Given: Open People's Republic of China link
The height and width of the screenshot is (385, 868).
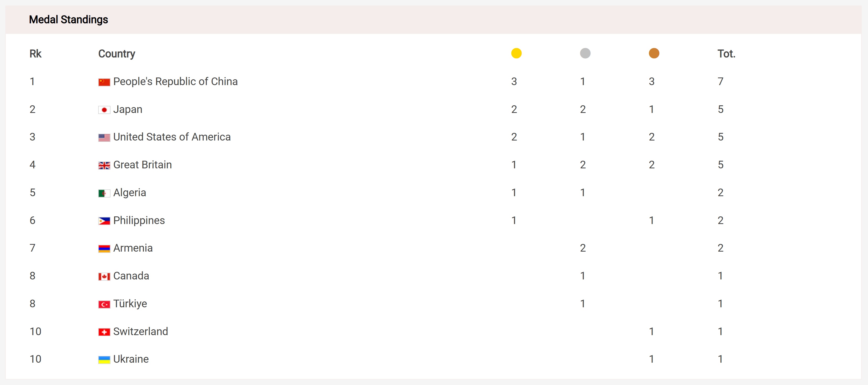Looking at the screenshot, I should pyautogui.click(x=175, y=82).
